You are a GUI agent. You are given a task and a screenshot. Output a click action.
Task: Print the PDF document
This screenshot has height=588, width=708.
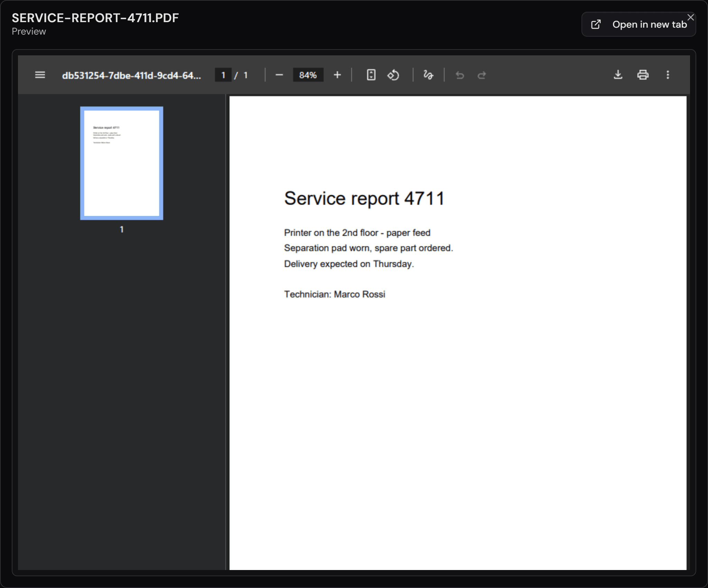(643, 75)
